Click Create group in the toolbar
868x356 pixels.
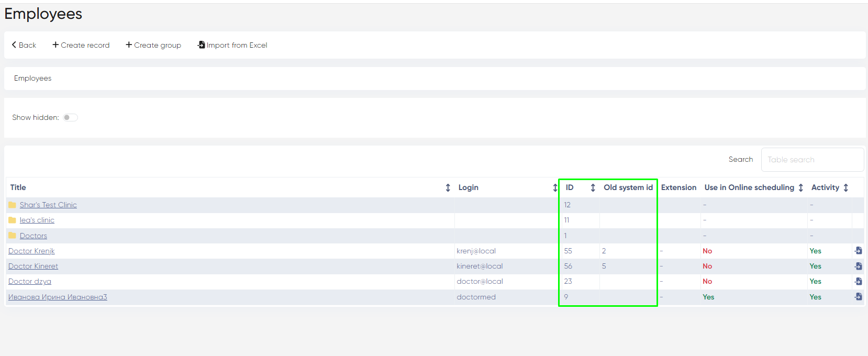point(153,45)
